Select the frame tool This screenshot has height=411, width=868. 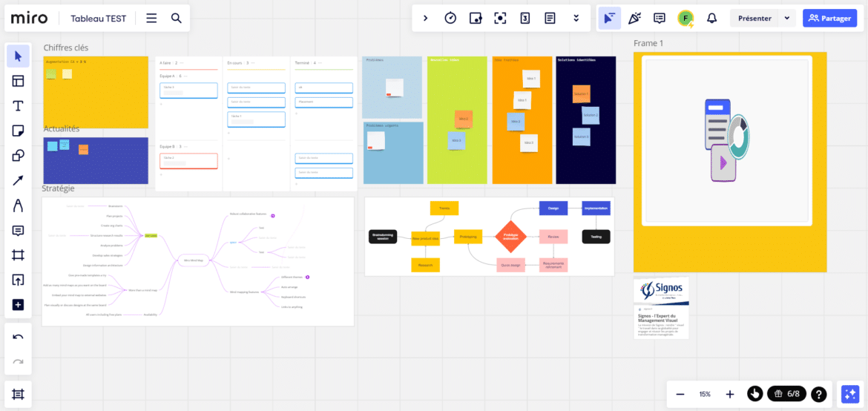[18, 255]
